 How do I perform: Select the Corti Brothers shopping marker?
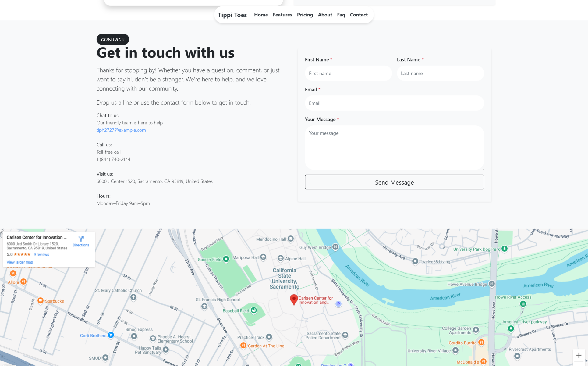[111, 335]
